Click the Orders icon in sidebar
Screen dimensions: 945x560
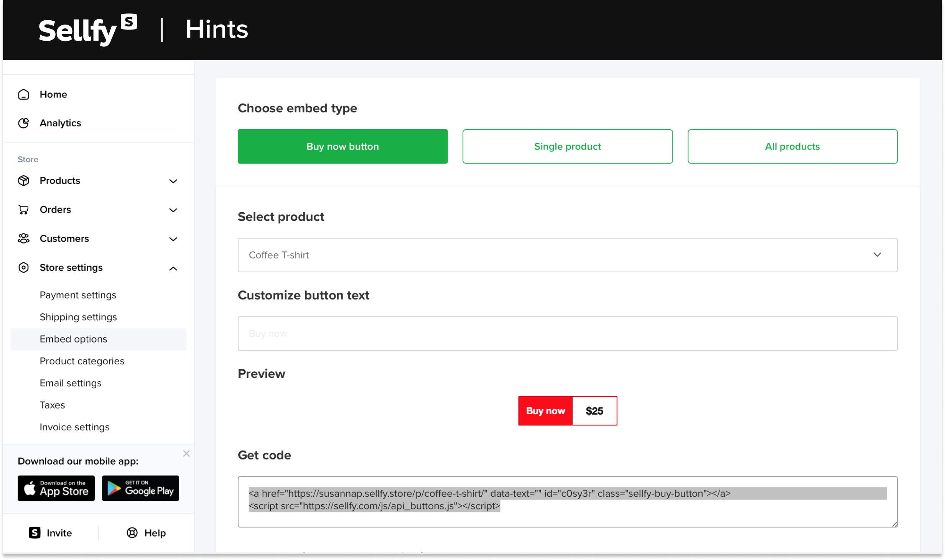coord(24,209)
